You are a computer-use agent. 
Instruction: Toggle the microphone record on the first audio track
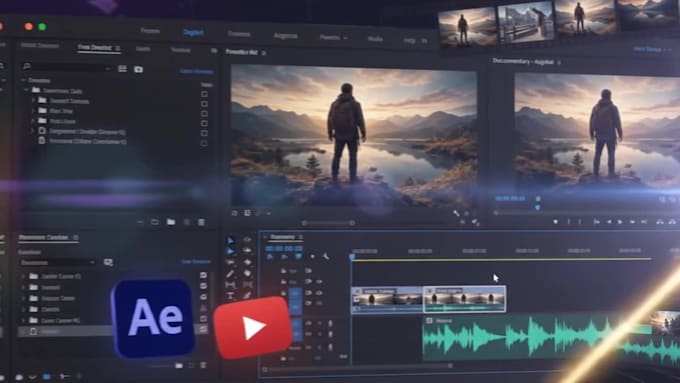330,324
